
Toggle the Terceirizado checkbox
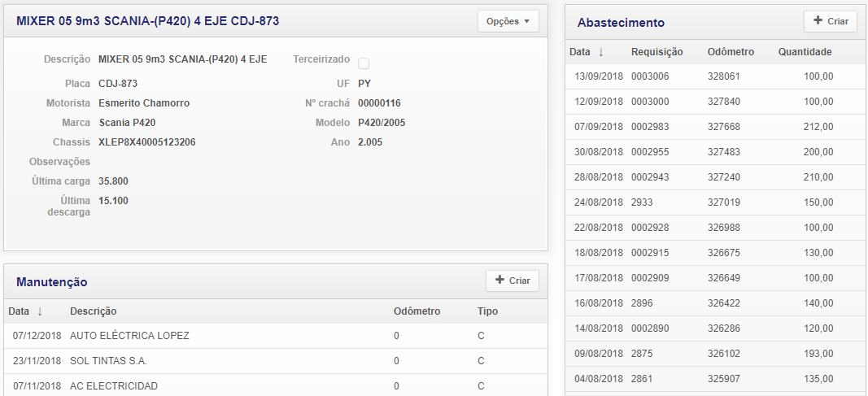(364, 63)
